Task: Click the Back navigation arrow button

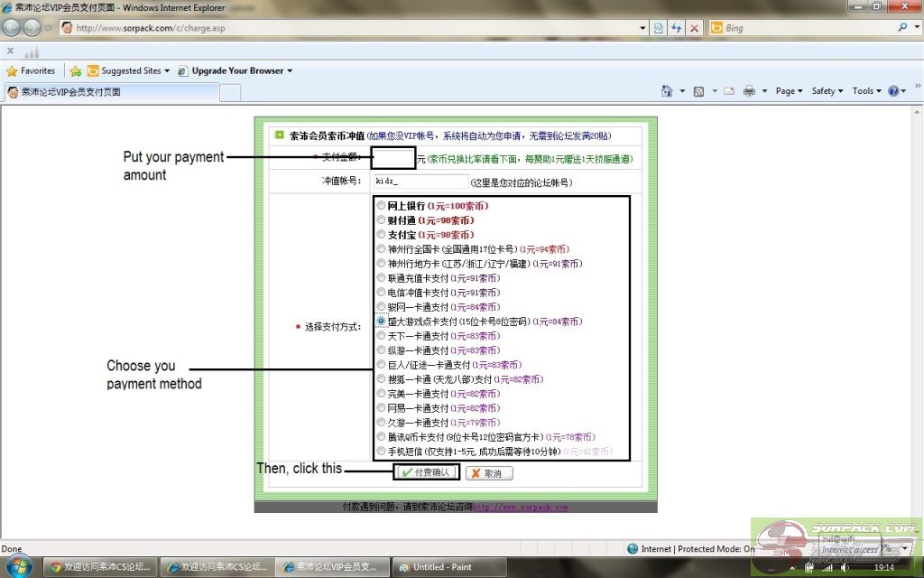Action: click(13, 27)
